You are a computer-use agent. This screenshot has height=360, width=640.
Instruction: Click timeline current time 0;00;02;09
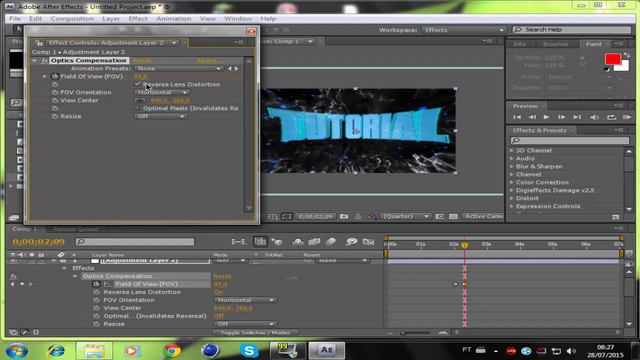tap(38, 242)
